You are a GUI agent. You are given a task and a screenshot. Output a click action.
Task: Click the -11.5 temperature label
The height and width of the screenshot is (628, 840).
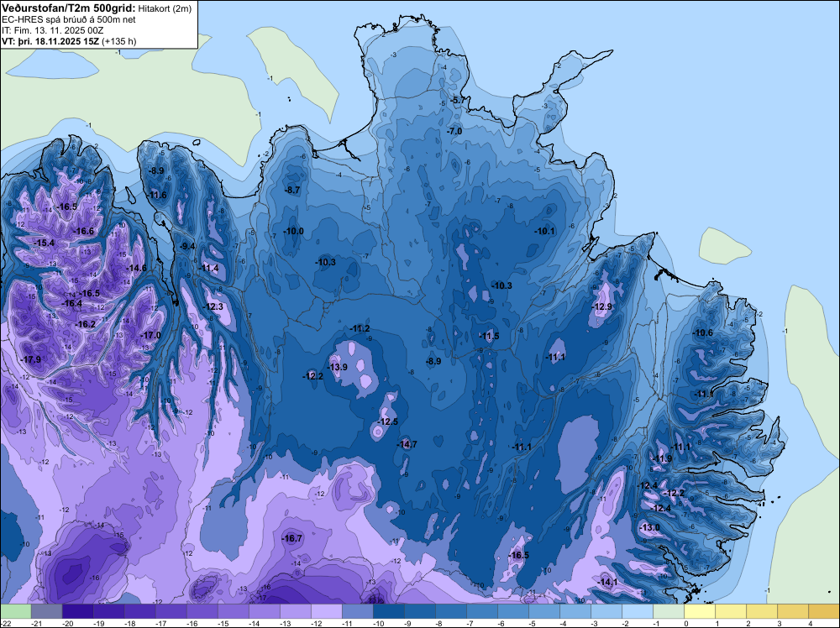pos(490,336)
